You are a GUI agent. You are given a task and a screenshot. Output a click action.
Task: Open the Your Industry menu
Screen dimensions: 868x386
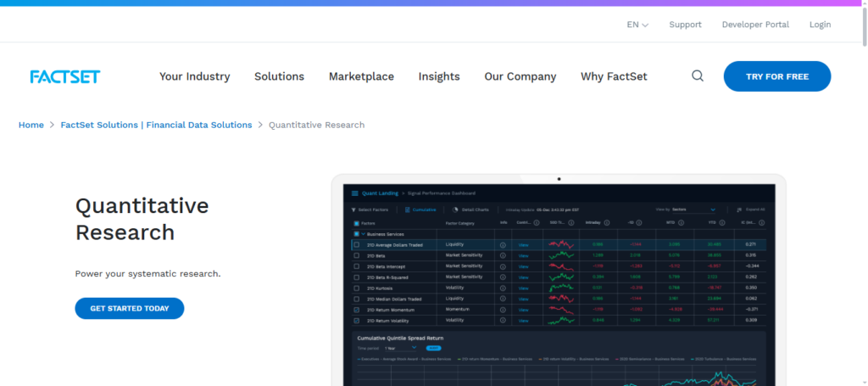(195, 76)
